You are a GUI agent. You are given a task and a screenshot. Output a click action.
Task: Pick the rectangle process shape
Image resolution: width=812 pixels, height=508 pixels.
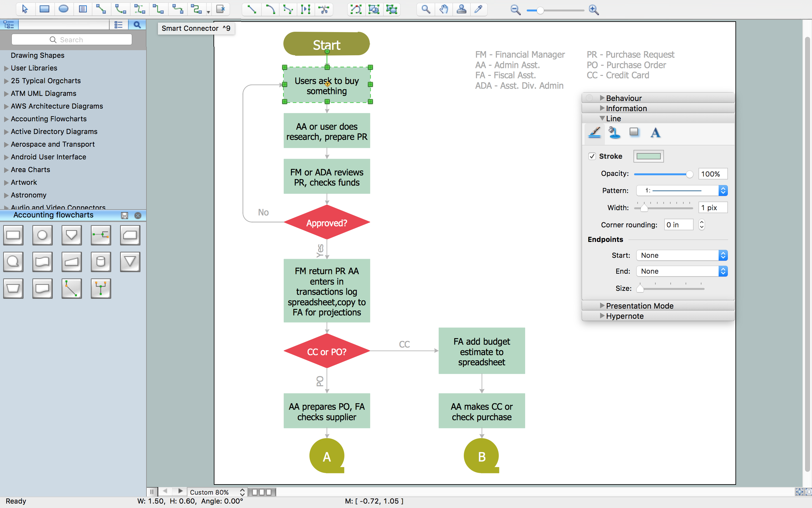coord(13,235)
